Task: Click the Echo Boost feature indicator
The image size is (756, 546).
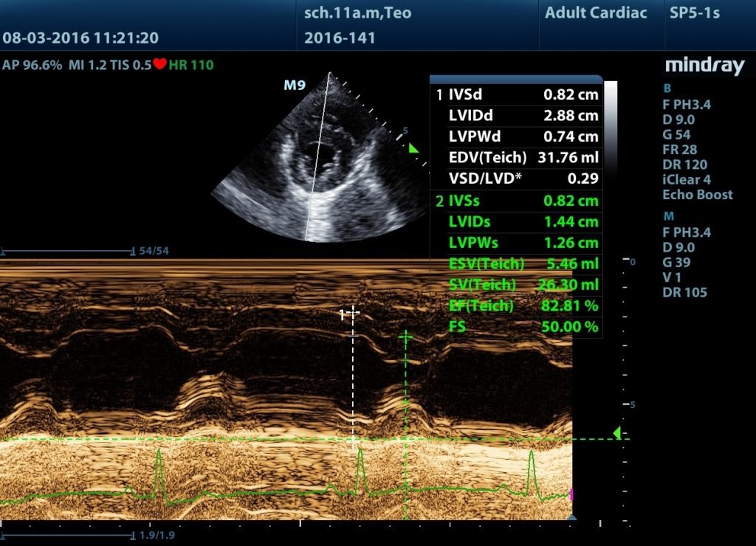Action: [697, 195]
